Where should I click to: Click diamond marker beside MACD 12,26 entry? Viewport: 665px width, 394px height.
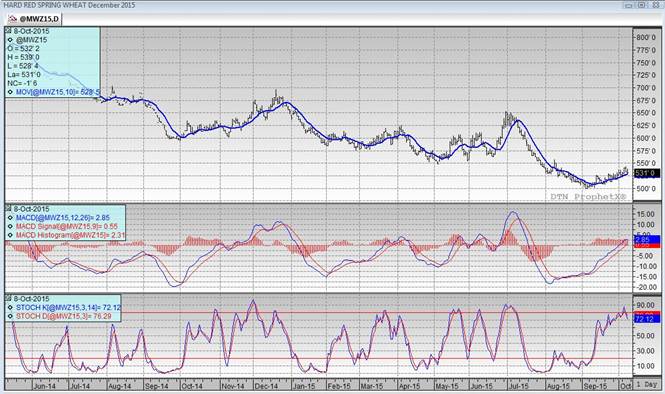[x=10, y=218]
